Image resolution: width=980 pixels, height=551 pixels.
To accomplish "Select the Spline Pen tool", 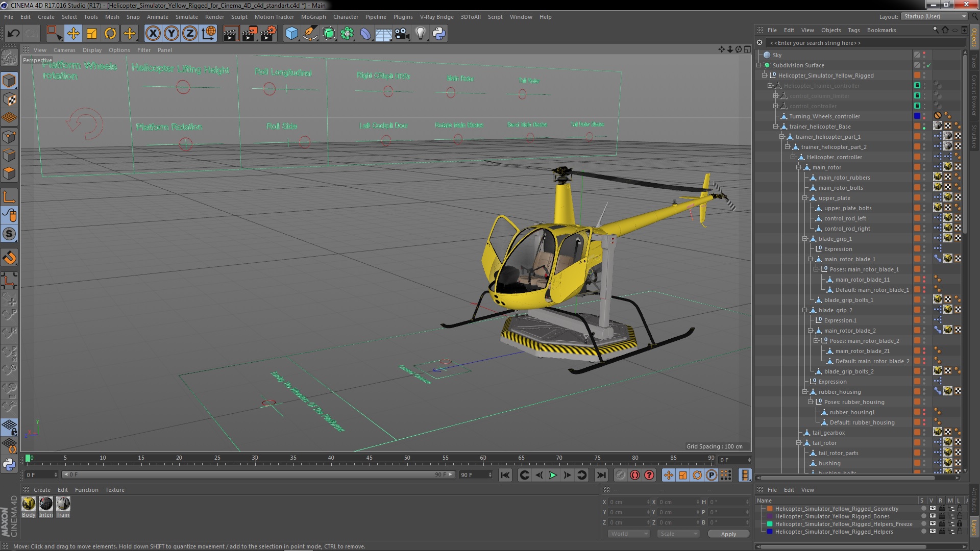I will (310, 34).
